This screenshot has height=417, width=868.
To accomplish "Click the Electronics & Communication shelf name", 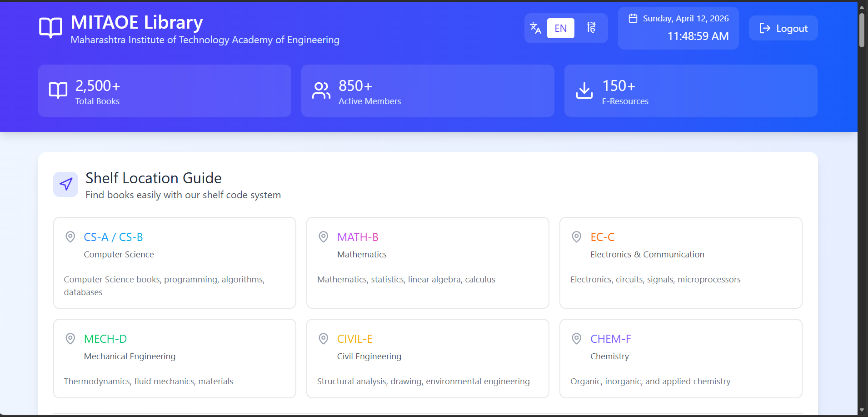I will point(647,255).
